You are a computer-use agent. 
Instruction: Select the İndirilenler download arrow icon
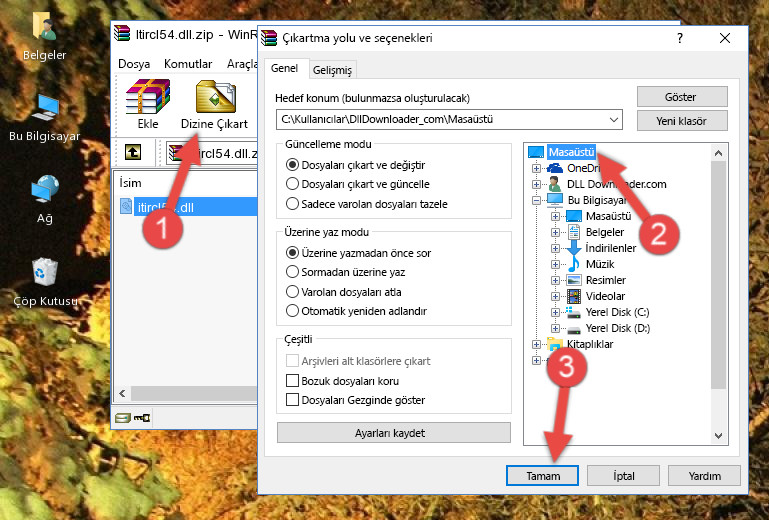coord(573,248)
